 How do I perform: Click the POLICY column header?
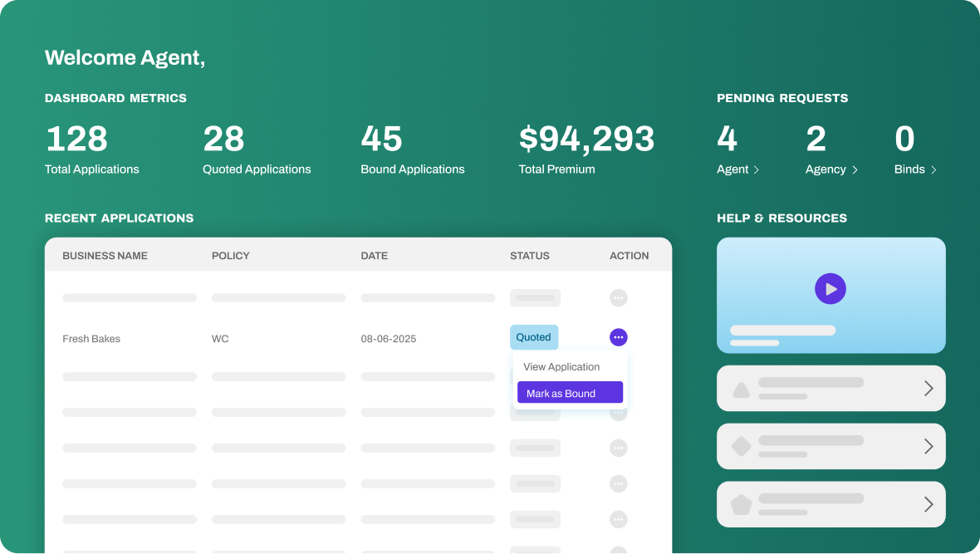[x=231, y=256]
